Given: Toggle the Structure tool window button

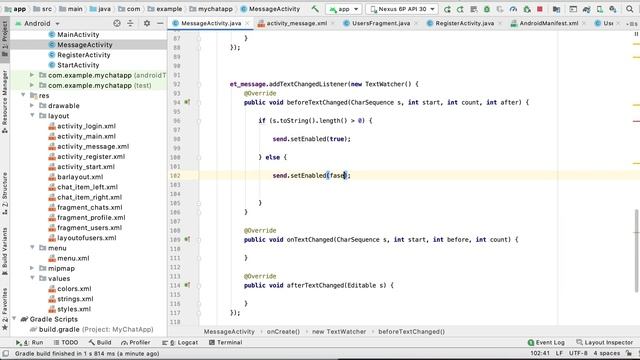Looking at the screenshot, I should point(5,193).
